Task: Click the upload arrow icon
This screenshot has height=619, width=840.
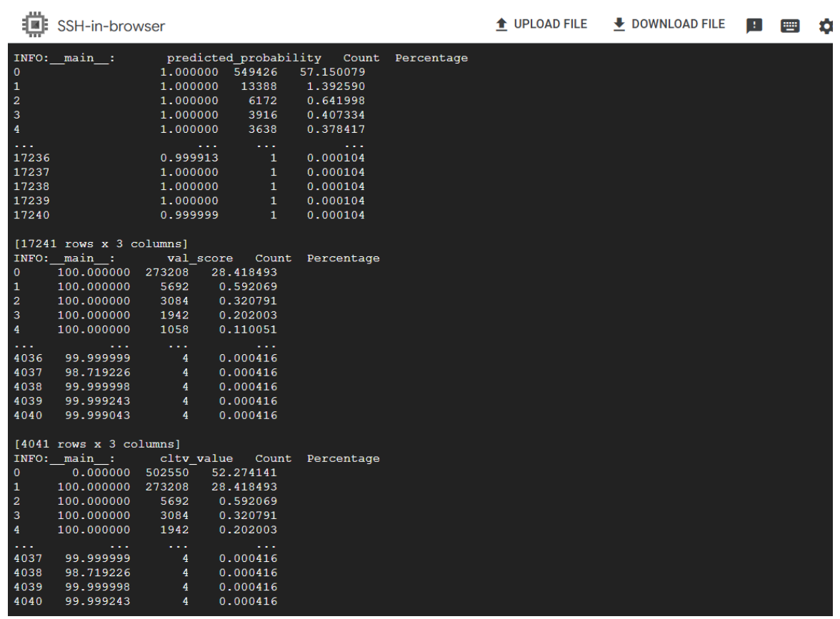Action: pos(501,24)
